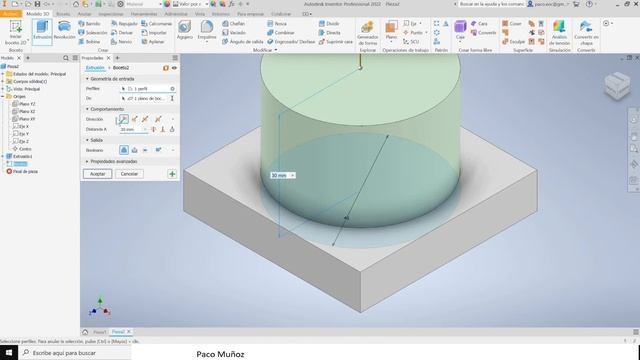Collapse the Geometría de entrada section
This screenshot has width=640, height=360.
(x=87, y=79)
